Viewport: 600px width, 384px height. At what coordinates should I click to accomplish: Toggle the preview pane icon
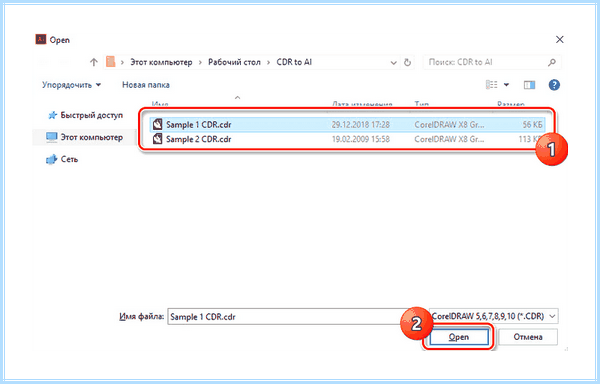(529, 85)
